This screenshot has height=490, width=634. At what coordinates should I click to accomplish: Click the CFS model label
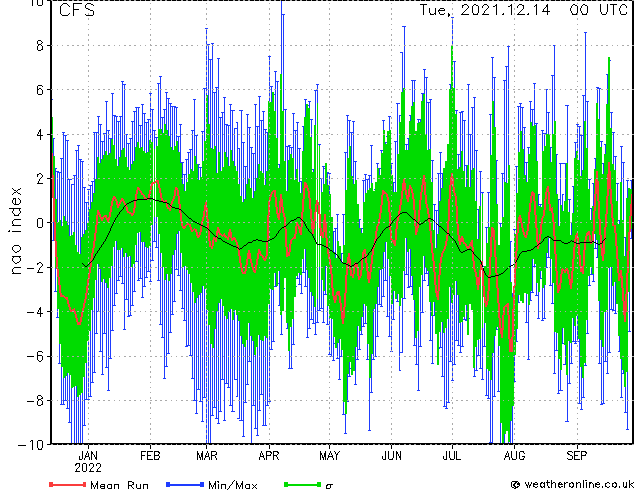tap(77, 10)
